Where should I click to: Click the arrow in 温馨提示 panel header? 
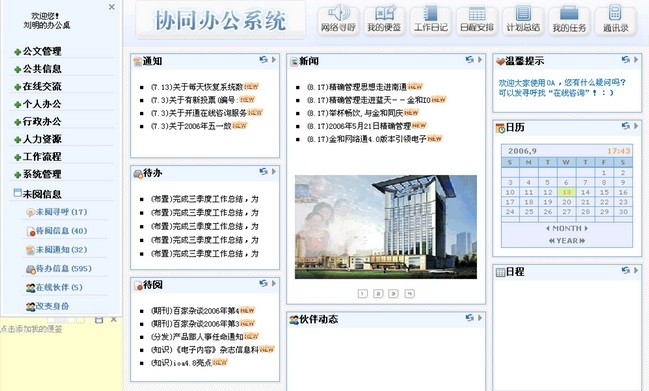636,60
